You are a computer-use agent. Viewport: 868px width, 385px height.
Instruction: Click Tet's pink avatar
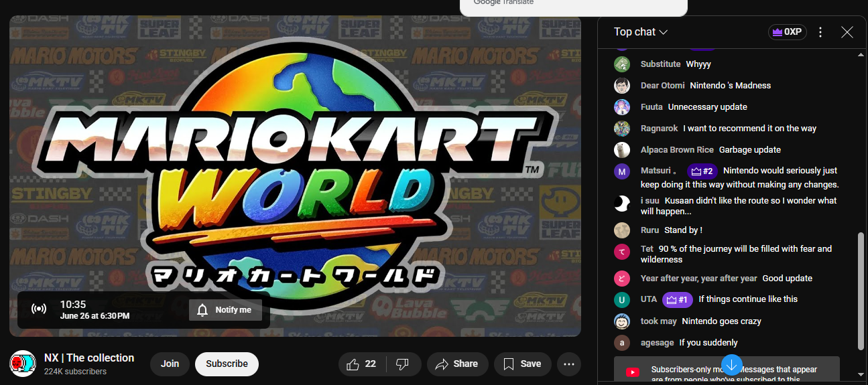(622, 252)
